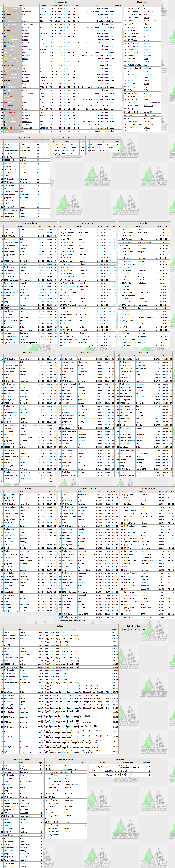Select the 'Yellow flags caused' table title

(22, 759)
